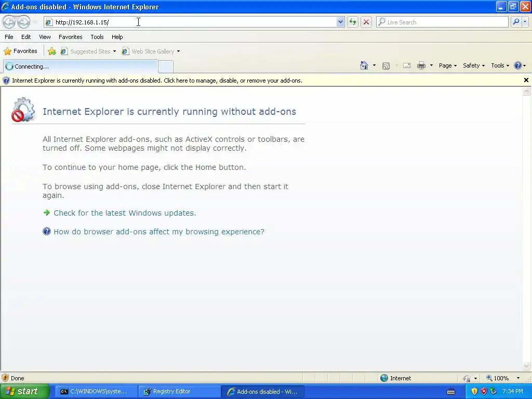Click the Home icon in command bar
532x399 pixels.
coord(364,65)
